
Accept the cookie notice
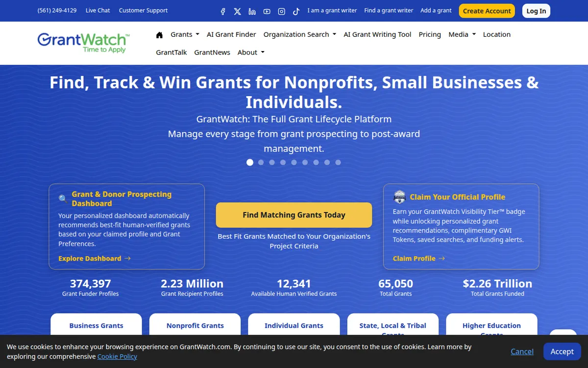(562, 351)
